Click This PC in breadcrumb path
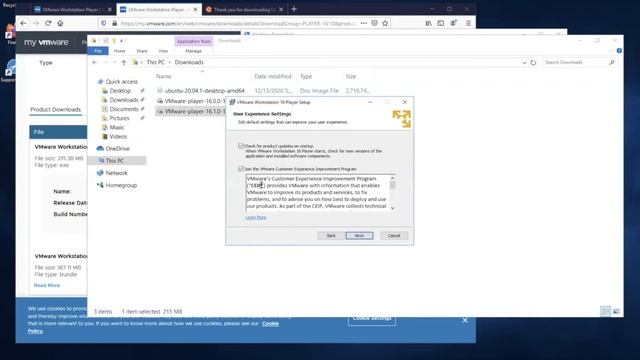640x360 pixels. pyautogui.click(x=155, y=62)
